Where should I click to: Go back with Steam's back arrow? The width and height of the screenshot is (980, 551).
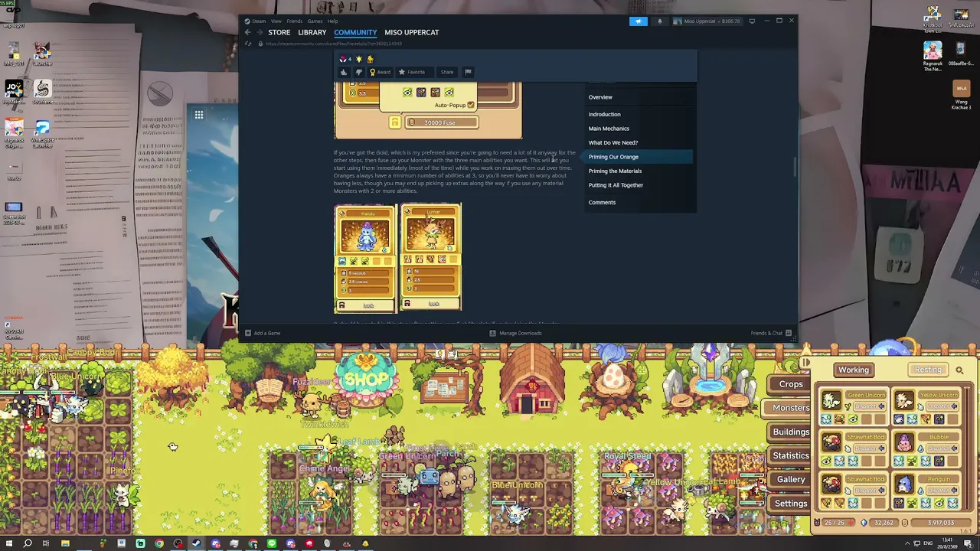click(x=247, y=32)
